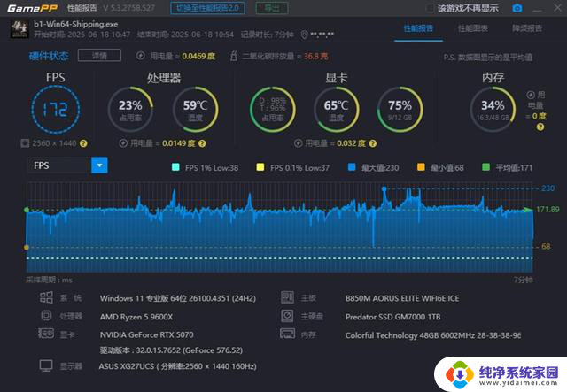567x392 pixels.
Task: Click the green average line start marker
Action: click(x=27, y=210)
